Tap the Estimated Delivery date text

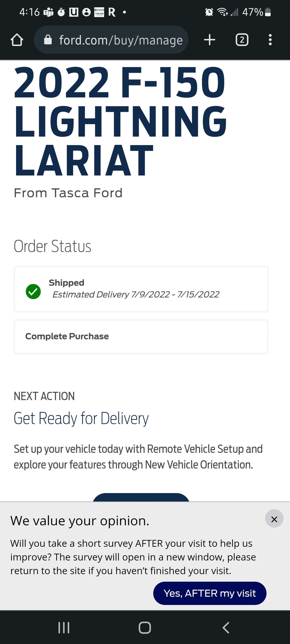136,295
